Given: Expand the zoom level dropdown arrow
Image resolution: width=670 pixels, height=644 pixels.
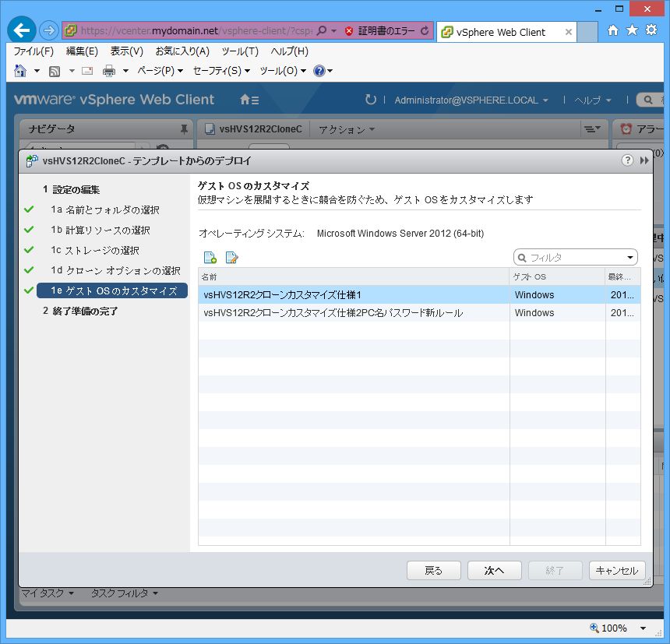Looking at the screenshot, I should point(643,628).
